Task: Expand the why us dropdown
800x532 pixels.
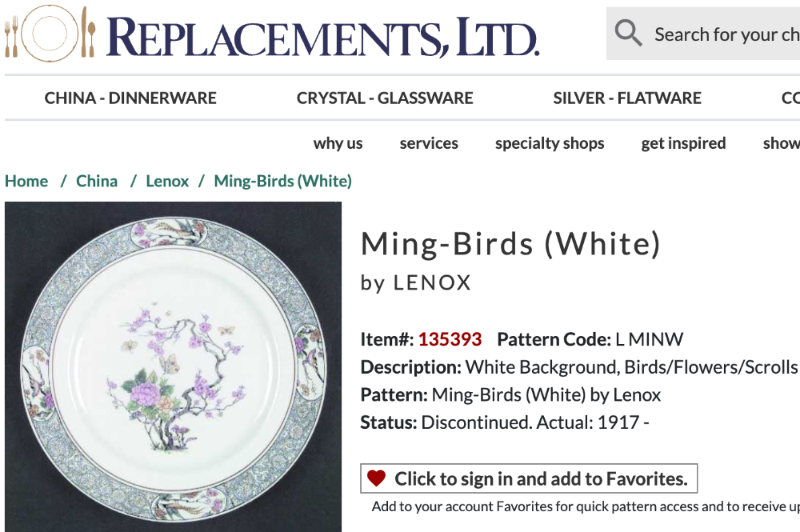Action: point(338,143)
